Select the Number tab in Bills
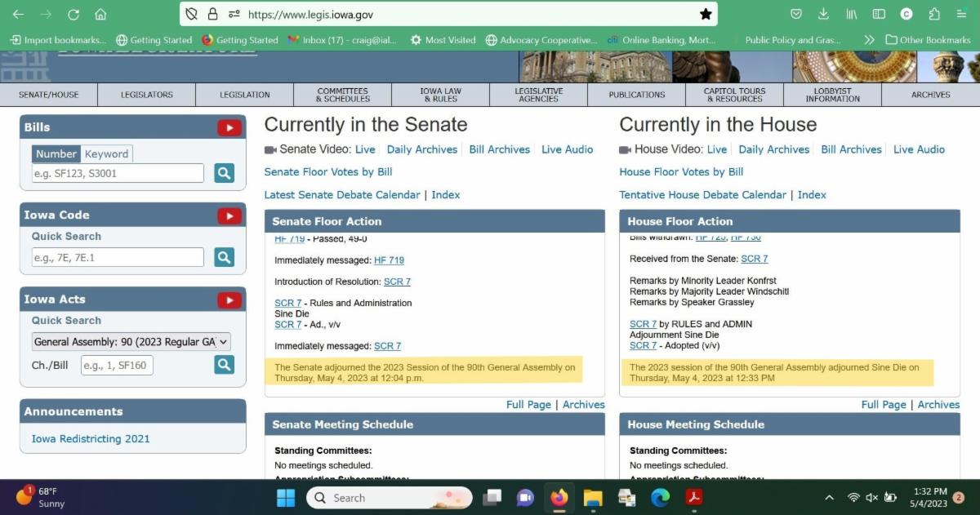Viewport: 980px width, 515px height. (56, 153)
